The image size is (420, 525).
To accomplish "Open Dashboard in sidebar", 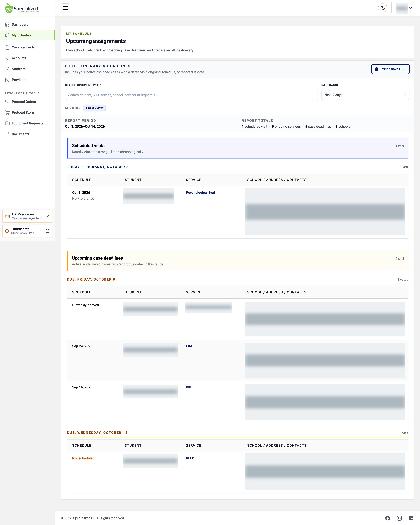I will click(x=27, y=25).
